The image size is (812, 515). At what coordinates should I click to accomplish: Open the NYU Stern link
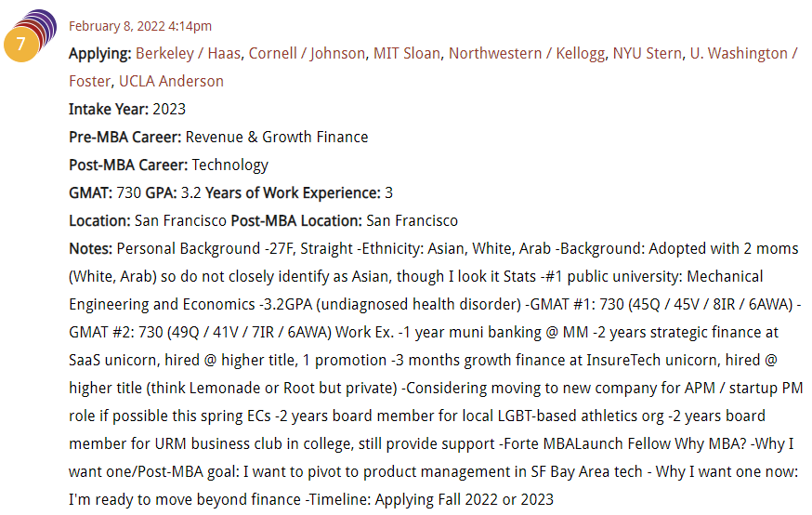[x=647, y=53]
